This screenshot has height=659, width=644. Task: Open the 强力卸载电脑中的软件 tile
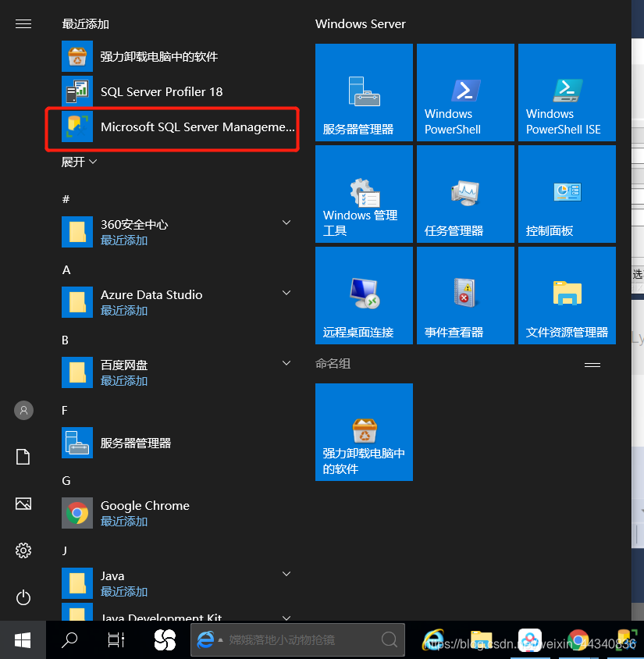click(x=365, y=432)
